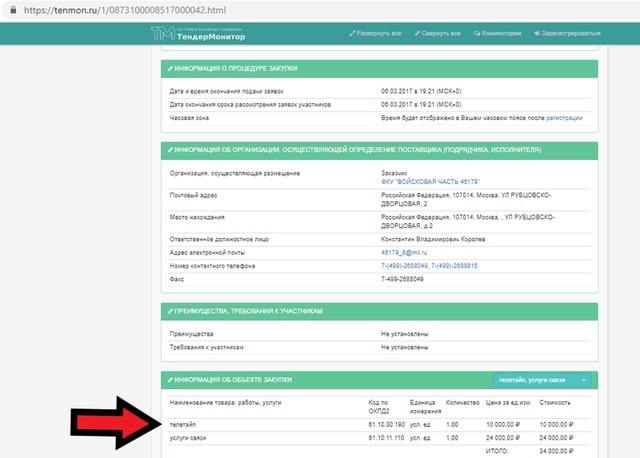Click Зарегистрироваться in the top bar
Image resolution: width=640 pixels, height=458 pixels.
pyautogui.click(x=567, y=33)
